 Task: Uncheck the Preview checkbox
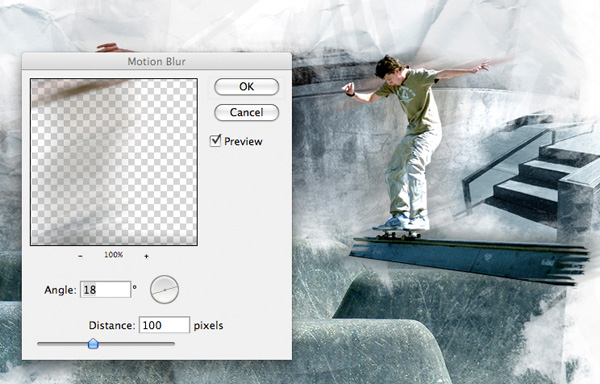coord(215,141)
